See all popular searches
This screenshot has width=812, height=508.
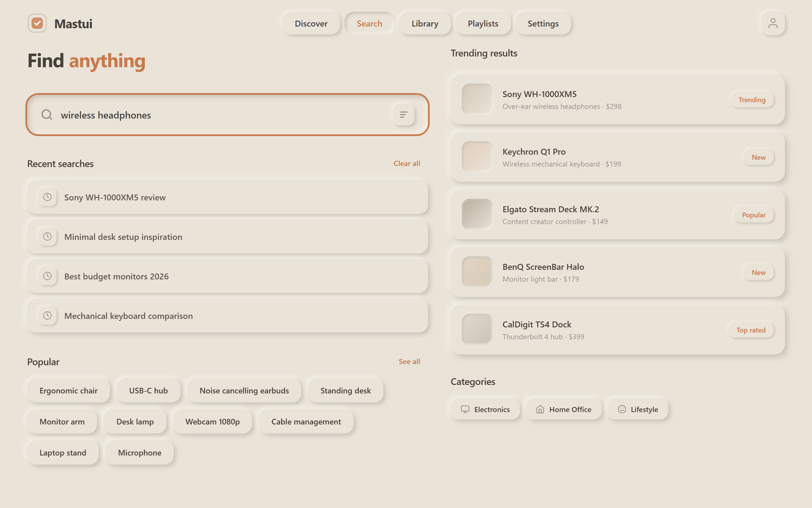coord(409,362)
